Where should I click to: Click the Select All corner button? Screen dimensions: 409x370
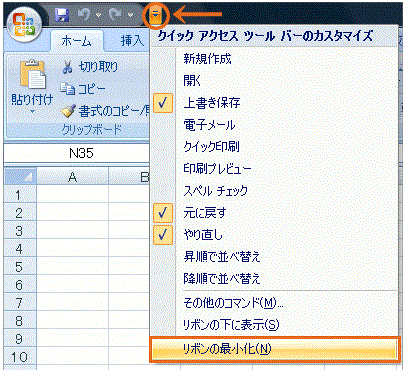20,177
